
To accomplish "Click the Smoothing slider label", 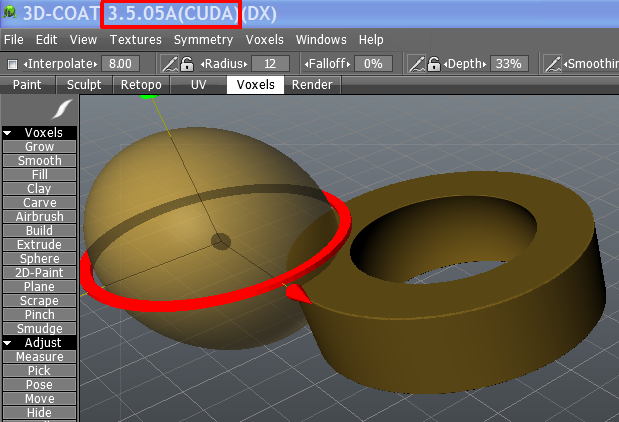I will 591,64.
